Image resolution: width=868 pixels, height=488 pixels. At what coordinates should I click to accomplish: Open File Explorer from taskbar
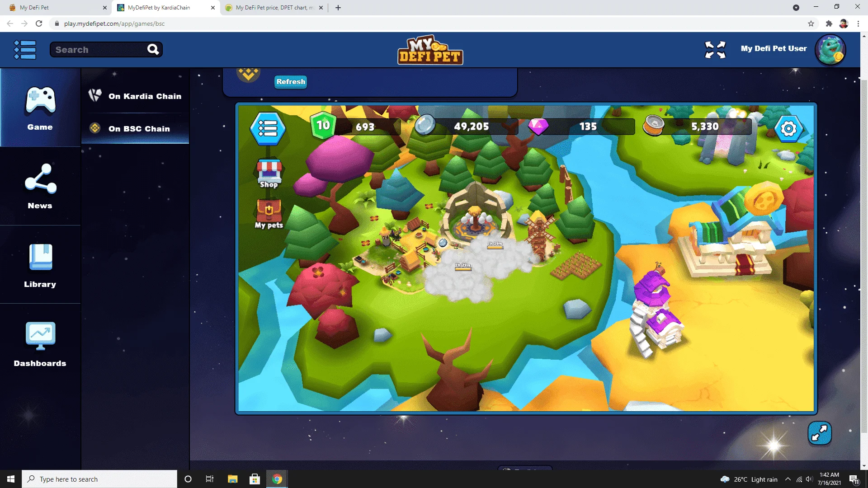pyautogui.click(x=232, y=479)
